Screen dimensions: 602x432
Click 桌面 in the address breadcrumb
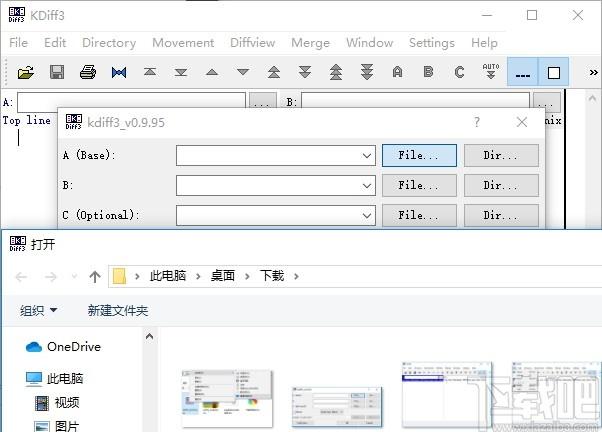click(x=223, y=276)
